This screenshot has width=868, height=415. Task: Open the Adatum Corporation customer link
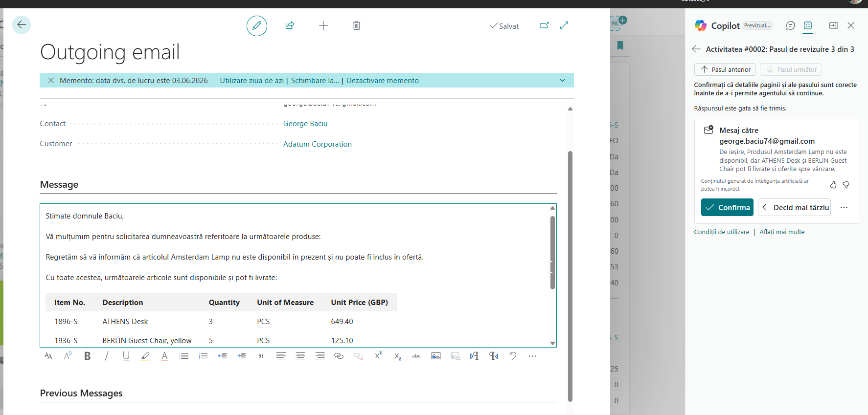[x=317, y=144]
